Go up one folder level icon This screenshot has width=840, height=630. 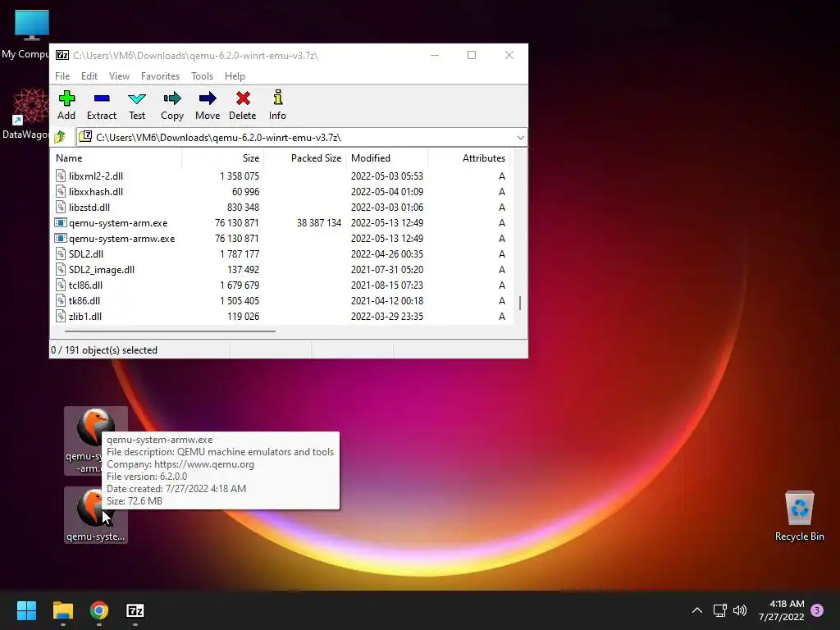tap(60, 137)
